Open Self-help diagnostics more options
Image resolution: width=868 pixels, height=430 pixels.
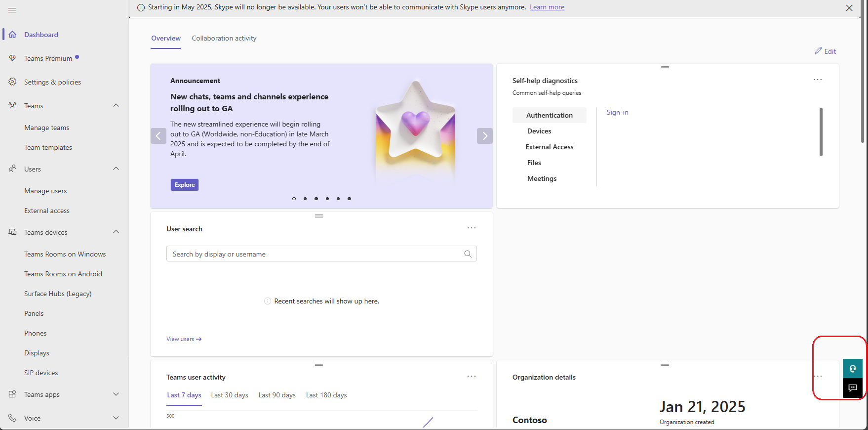pyautogui.click(x=818, y=80)
